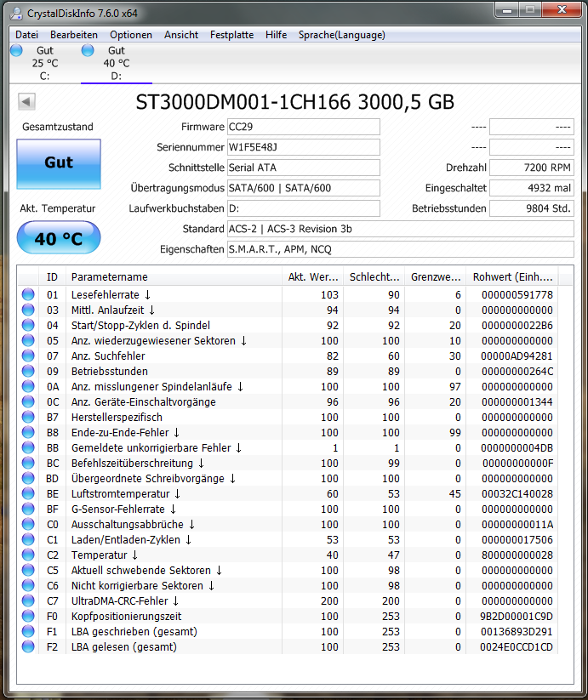Click the previous disk arrow button

click(26, 102)
